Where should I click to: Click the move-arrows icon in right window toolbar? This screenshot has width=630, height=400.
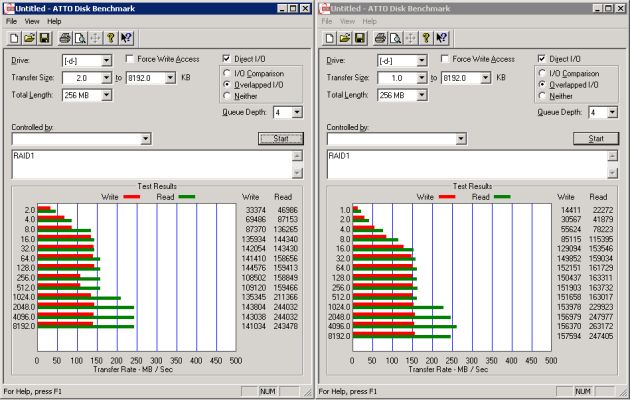[x=411, y=38]
